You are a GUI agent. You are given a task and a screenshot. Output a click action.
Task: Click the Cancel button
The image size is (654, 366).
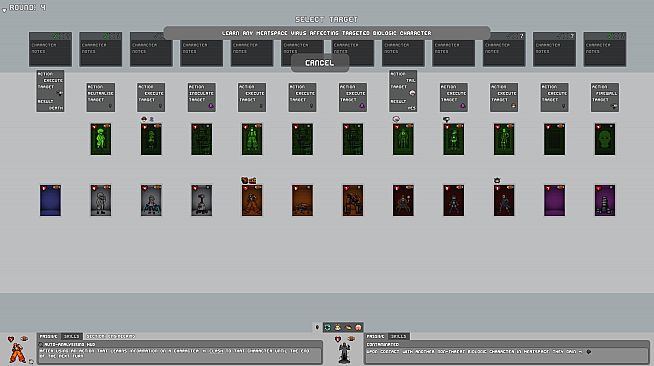click(319, 63)
